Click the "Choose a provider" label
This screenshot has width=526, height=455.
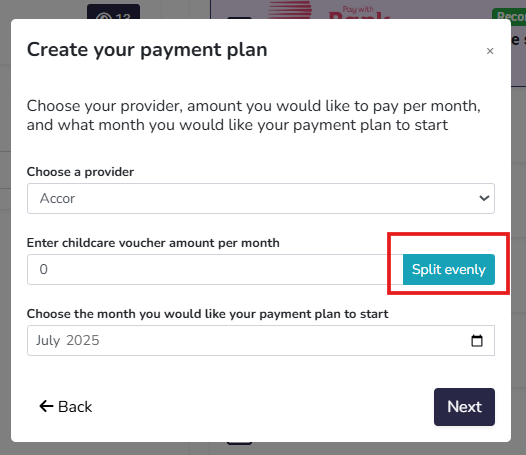[x=80, y=172]
